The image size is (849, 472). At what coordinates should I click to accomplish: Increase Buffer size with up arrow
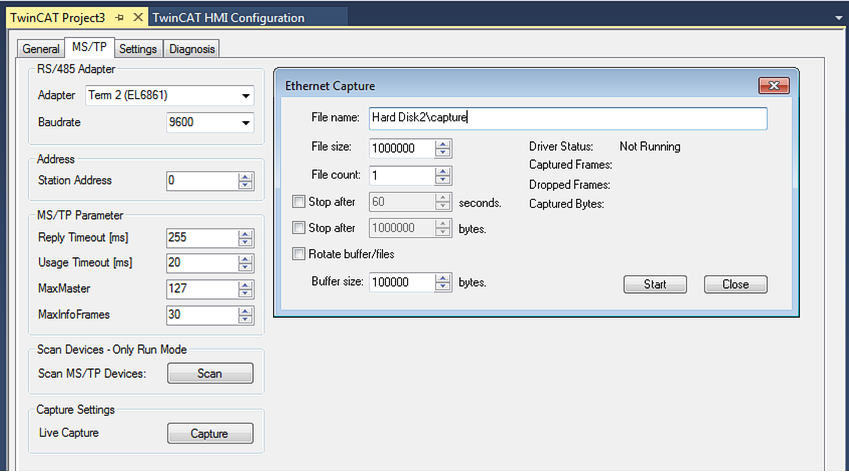[443, 278]
